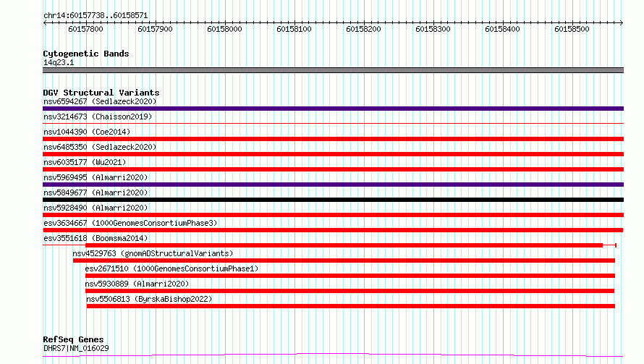The height and width of the screenshot is (364, 644).
Task: Click the purple bar for nsv6594267
Action: tap(333, 109)
